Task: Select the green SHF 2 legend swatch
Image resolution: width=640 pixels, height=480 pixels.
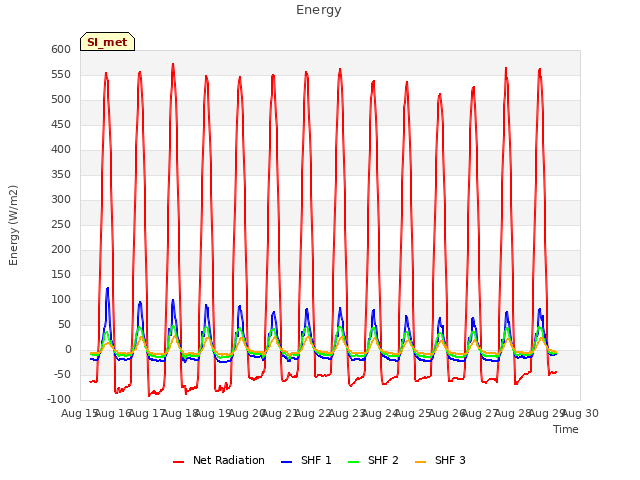Action: [353, 462]
